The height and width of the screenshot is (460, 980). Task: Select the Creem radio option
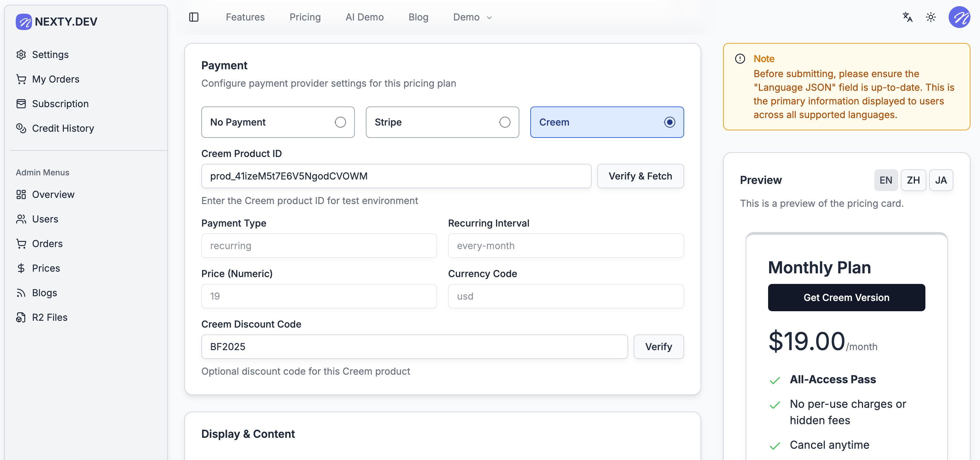click(x=669, y=122)
